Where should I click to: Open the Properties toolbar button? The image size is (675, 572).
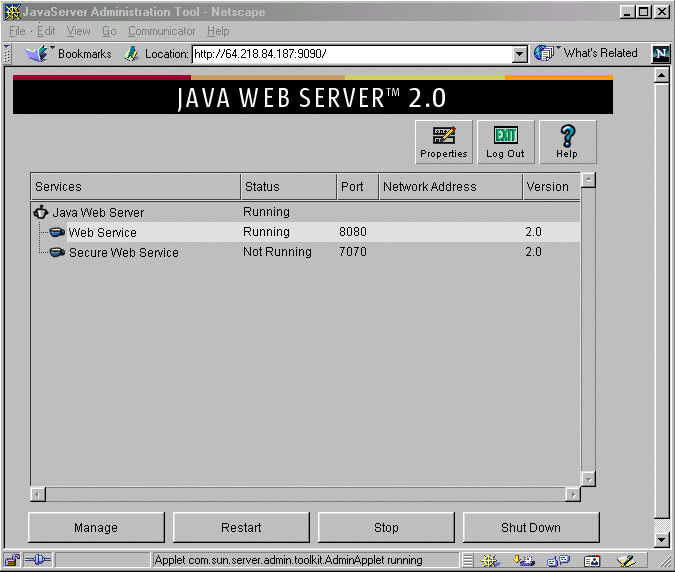tap(444, 142)
